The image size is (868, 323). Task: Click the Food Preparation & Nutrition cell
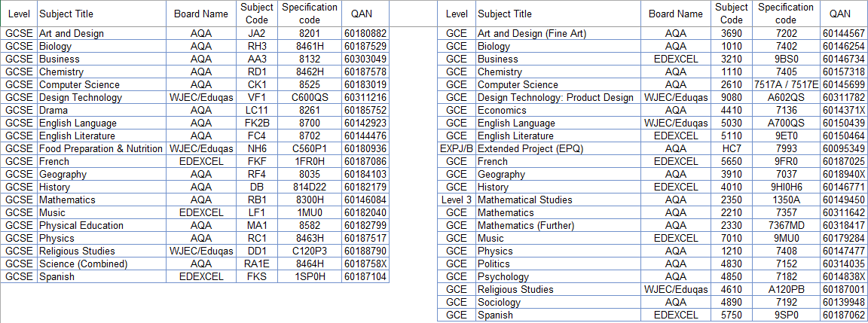coord(102,149)
